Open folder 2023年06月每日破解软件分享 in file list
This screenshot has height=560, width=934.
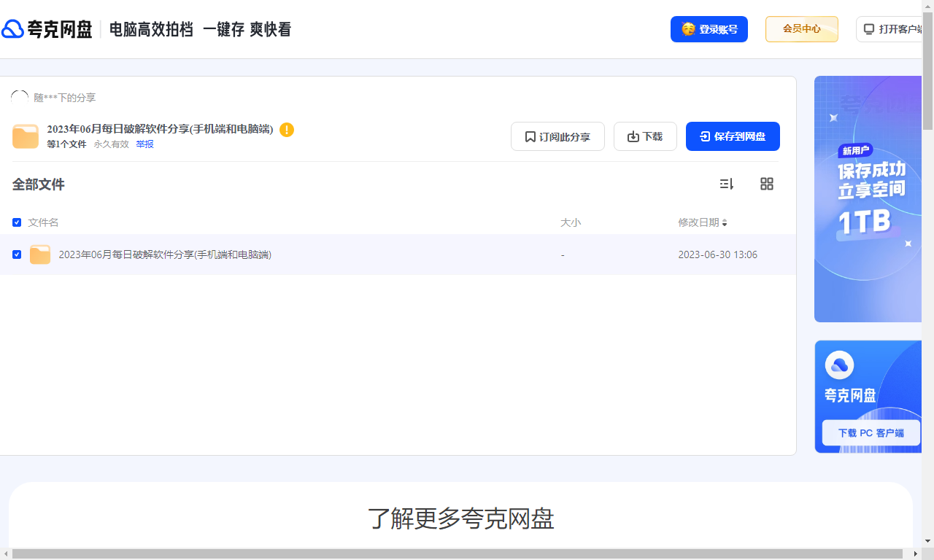[165, 254]
